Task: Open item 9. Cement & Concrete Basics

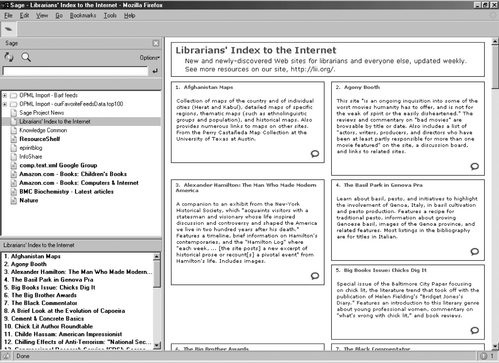Action: click(x=44, y=319)
